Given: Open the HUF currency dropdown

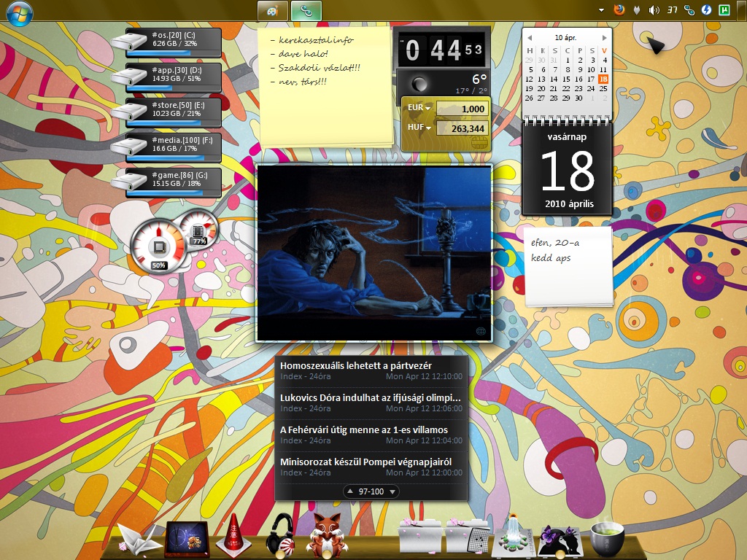Looking at the screenshot, I should point(419,128).
